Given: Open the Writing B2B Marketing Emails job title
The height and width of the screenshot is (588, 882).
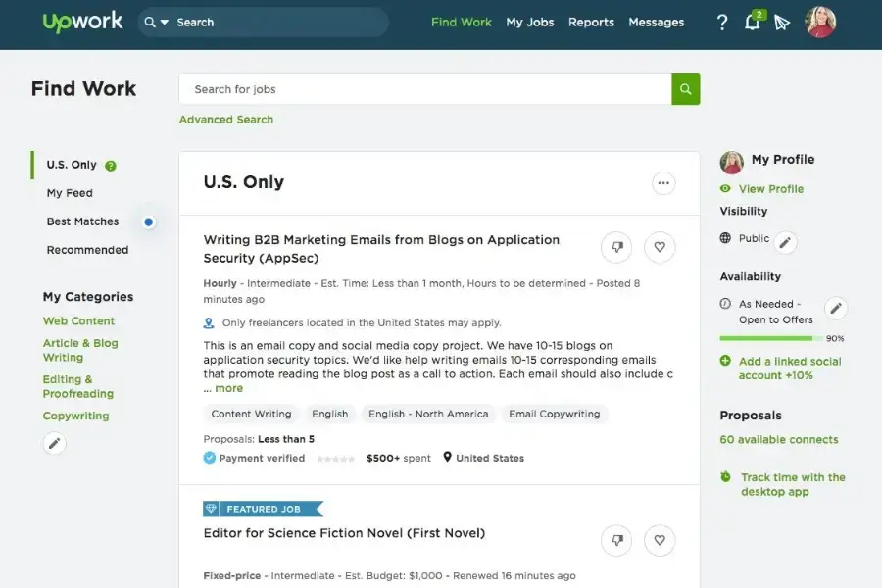Looking at the screenshot, I should [381, 249].
